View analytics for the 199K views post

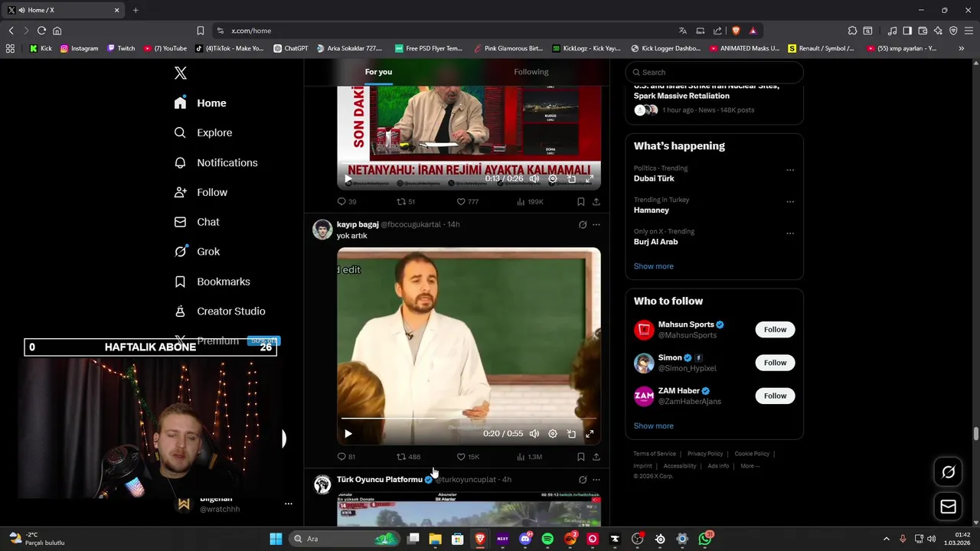coord(530,202)
